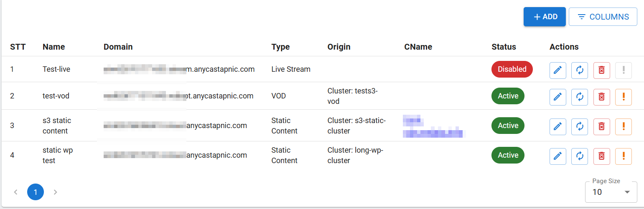Click orange exclamation icon on test-vod row
Image resolution: width=644 pixels, height=209 pixels.
pos(623,97)
